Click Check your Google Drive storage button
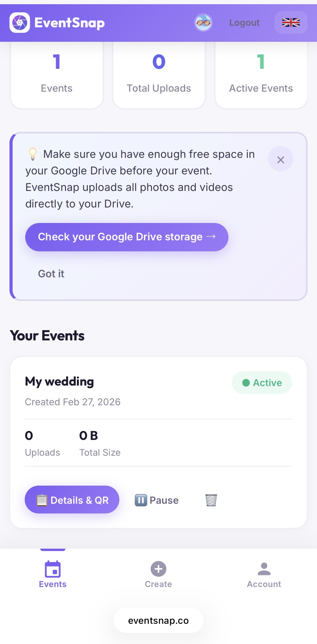317x644 pixels. [x=127, y=237]
